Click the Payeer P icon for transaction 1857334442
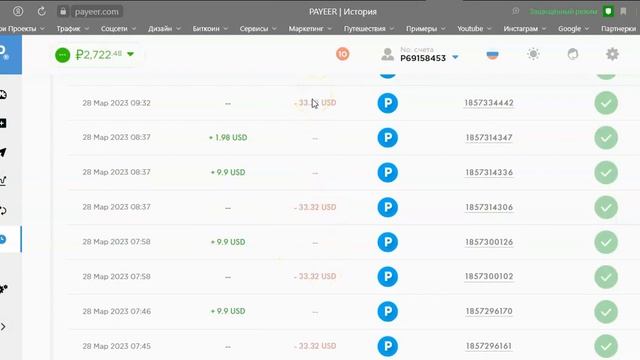 pyautogui.click(x=387, y=103)
